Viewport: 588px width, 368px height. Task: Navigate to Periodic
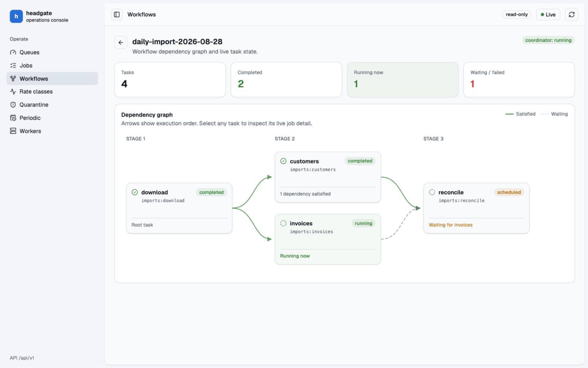[x=52, y=118]
